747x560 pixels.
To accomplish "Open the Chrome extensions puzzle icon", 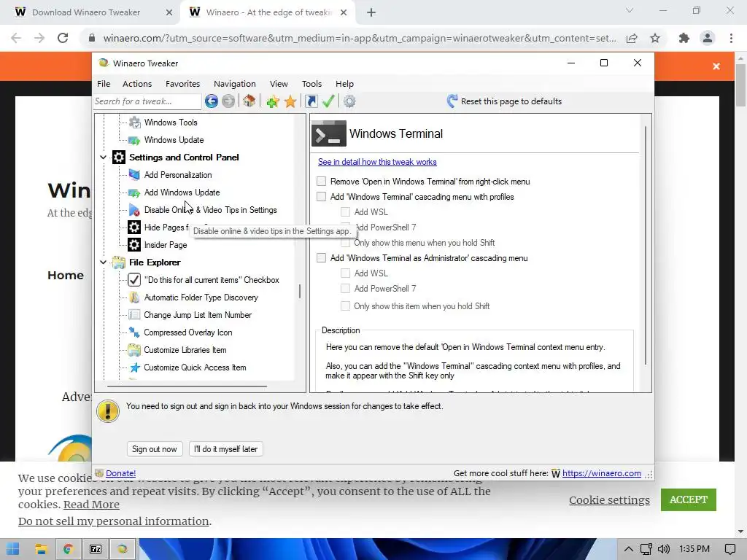I will (x=684, y=38).
